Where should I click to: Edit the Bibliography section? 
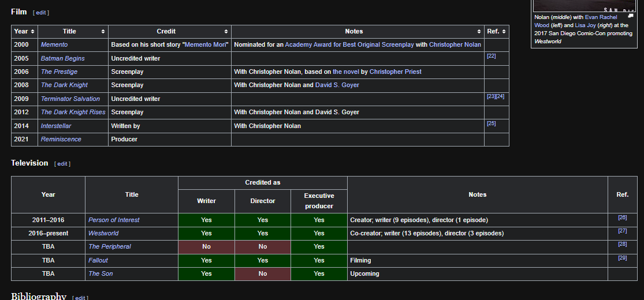pos(80,298)
